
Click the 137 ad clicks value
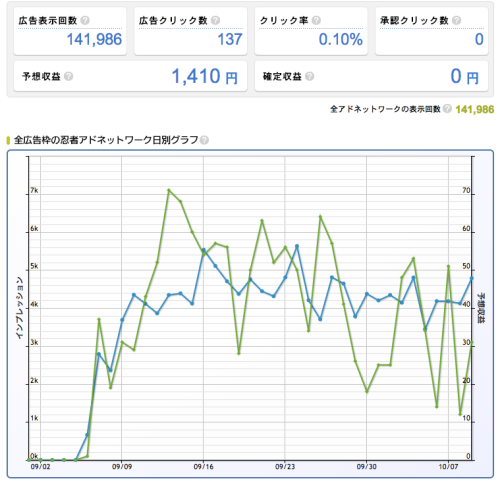230,39
